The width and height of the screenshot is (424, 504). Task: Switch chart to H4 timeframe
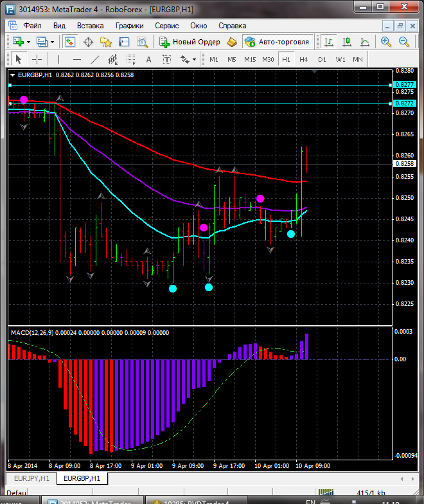coord(303,59)
